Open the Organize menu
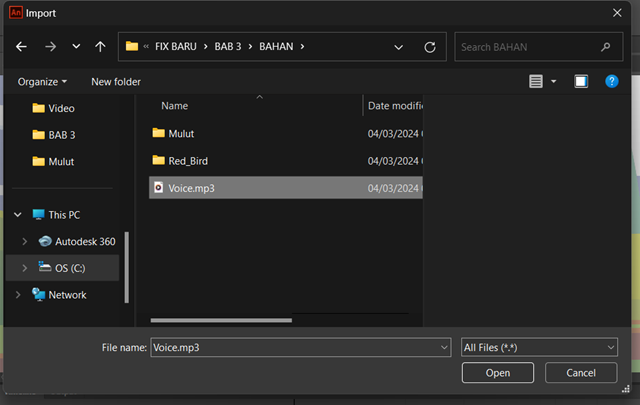Screen dimensions: 640x405 [x=42, y=82]
